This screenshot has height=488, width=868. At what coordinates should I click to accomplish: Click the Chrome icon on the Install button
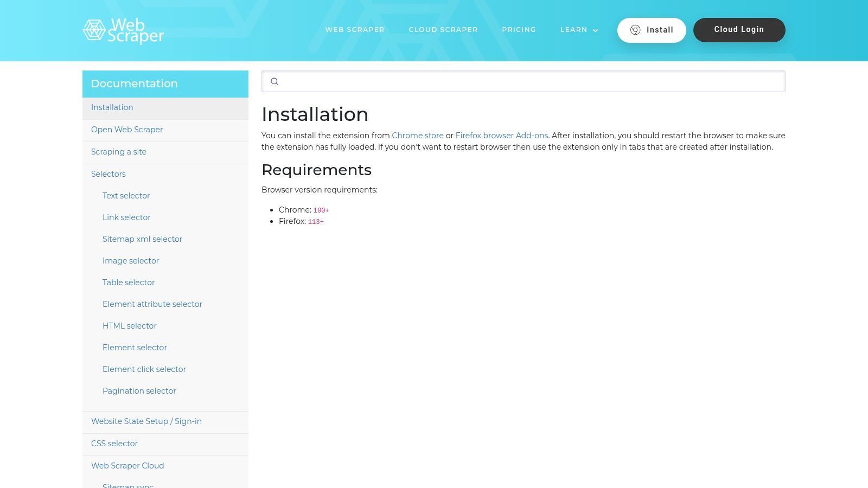pos(635,30)
